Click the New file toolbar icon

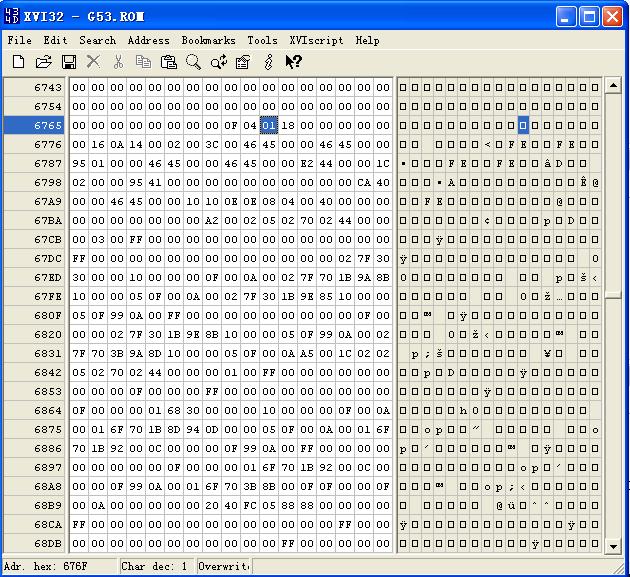(18, 62)
